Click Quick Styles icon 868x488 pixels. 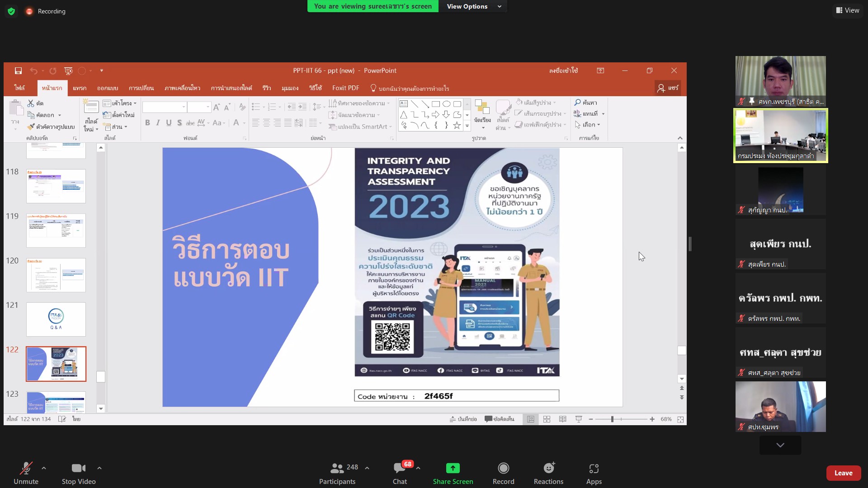[503, 114]
